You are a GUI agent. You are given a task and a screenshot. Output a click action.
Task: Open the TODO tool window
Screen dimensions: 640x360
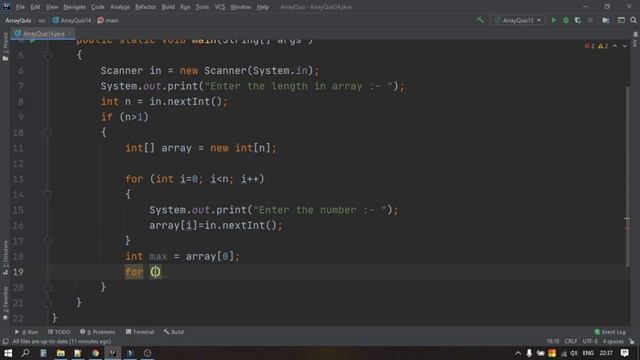pyautogui.click(x=59, y=332)
